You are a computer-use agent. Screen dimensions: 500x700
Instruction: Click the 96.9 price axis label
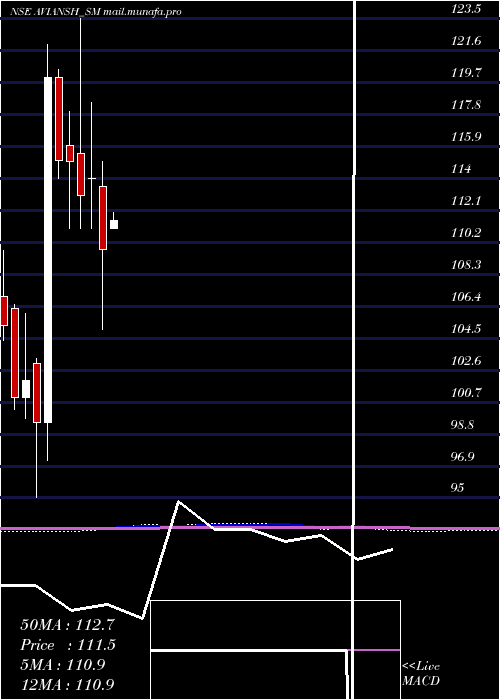click(463, 457)
